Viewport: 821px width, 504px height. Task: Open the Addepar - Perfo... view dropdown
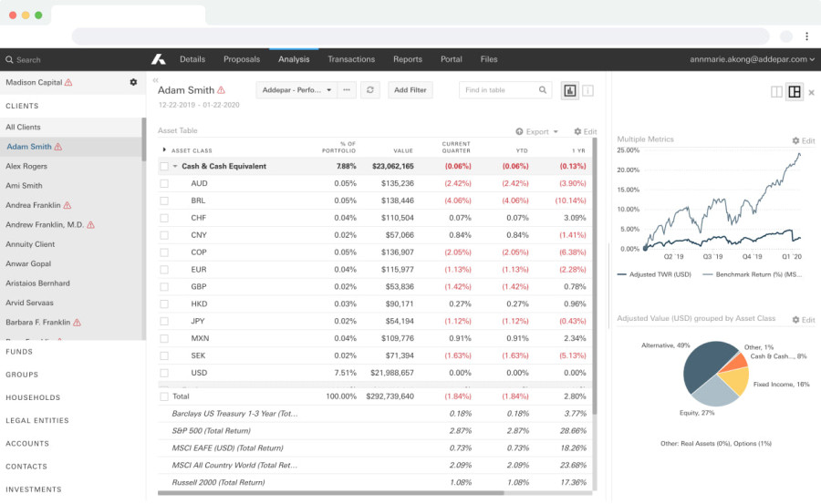pos(296,90)
